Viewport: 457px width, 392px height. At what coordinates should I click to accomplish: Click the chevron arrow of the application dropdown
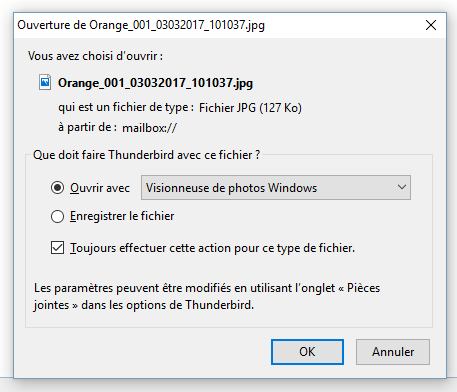[402, 187]
